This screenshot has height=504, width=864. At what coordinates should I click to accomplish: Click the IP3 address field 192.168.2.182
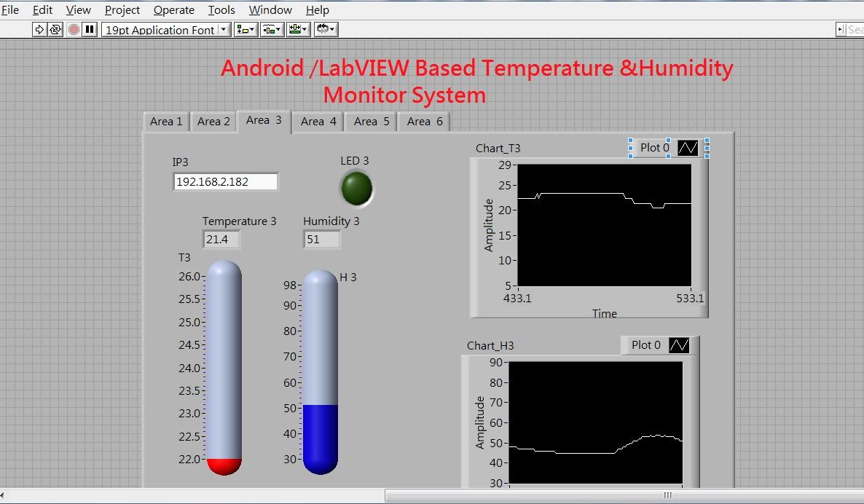(x=225, y=182)
